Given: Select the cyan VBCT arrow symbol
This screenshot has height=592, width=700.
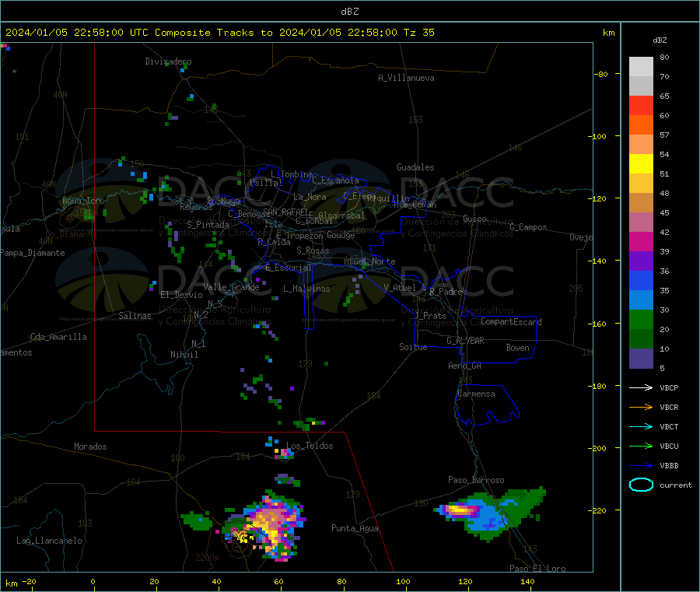Looking at the screenshot, I should pyautogui.click(x=641, y=426).
